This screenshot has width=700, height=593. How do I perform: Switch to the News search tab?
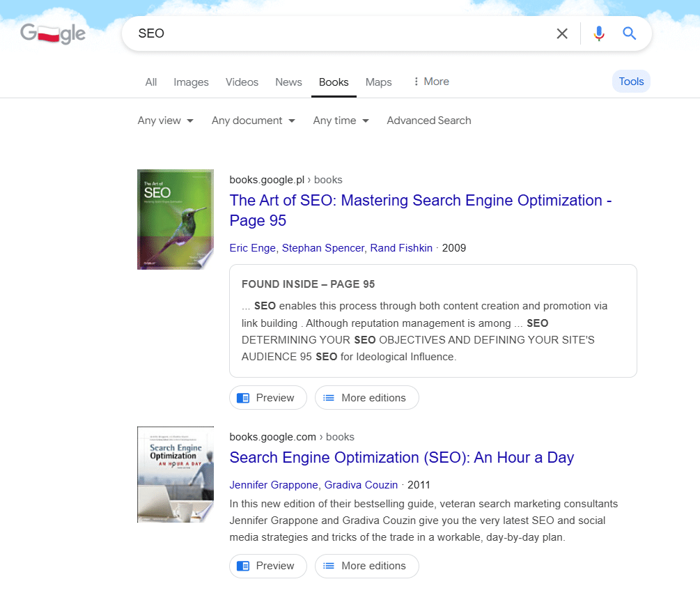pos(288,82)
